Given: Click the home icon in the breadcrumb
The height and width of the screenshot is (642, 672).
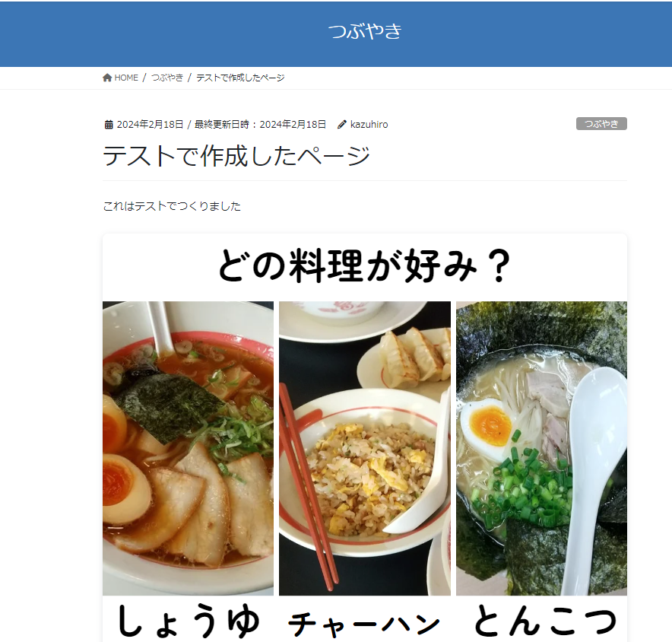Looking at the screenshot, I should coord(107,78).
